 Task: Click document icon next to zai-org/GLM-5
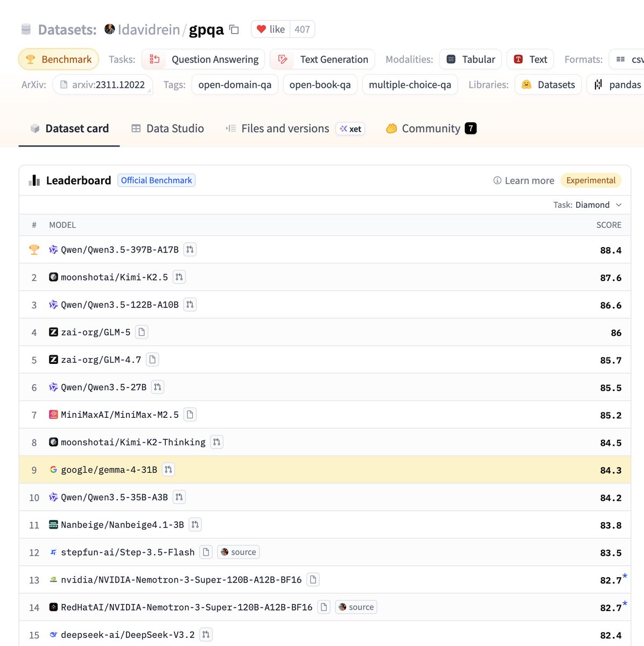(x=142, y=332)
